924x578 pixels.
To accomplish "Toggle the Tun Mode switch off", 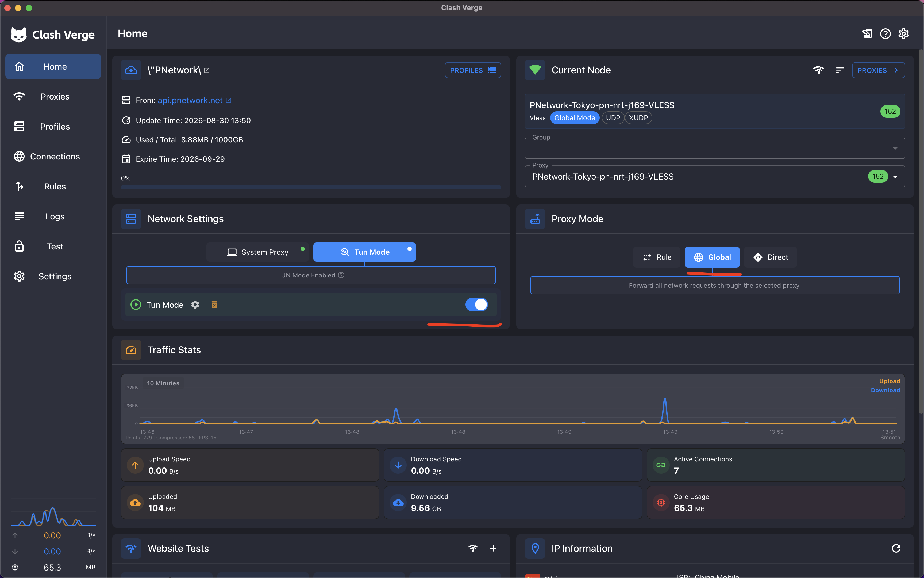I will [476, 305].
